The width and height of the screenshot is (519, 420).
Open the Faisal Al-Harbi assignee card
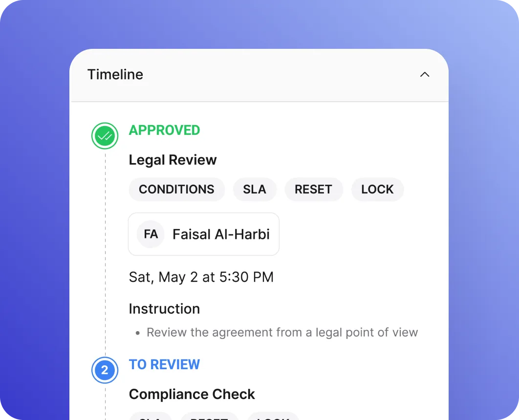(x=204, y=234)
